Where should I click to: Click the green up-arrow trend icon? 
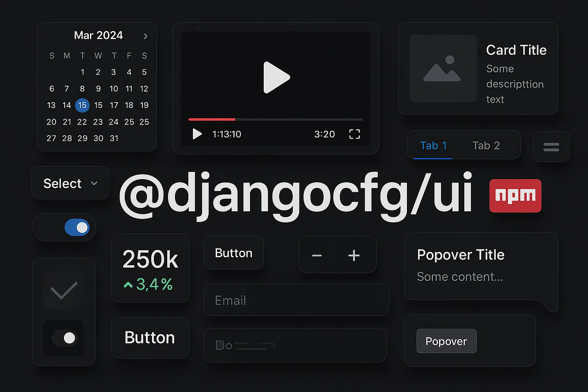pyautogui.click(x=128, y=285)
